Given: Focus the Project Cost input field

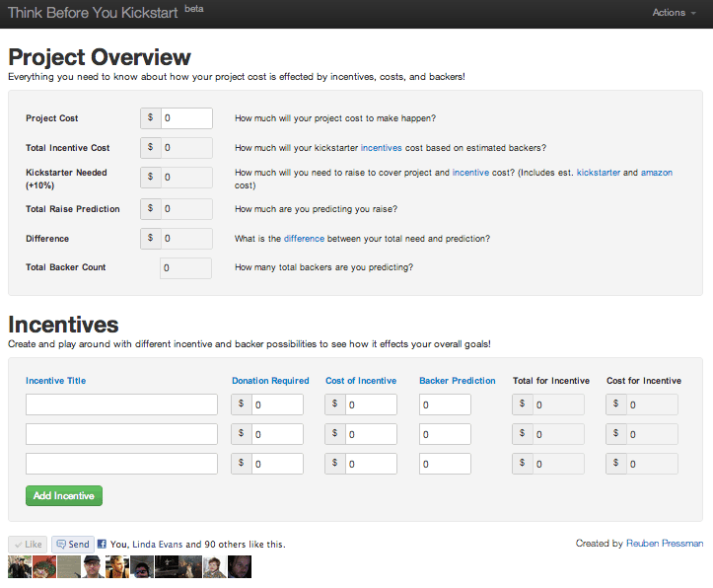Looking at the screenshot, I should pyautogui.click(x=186, y=118).
